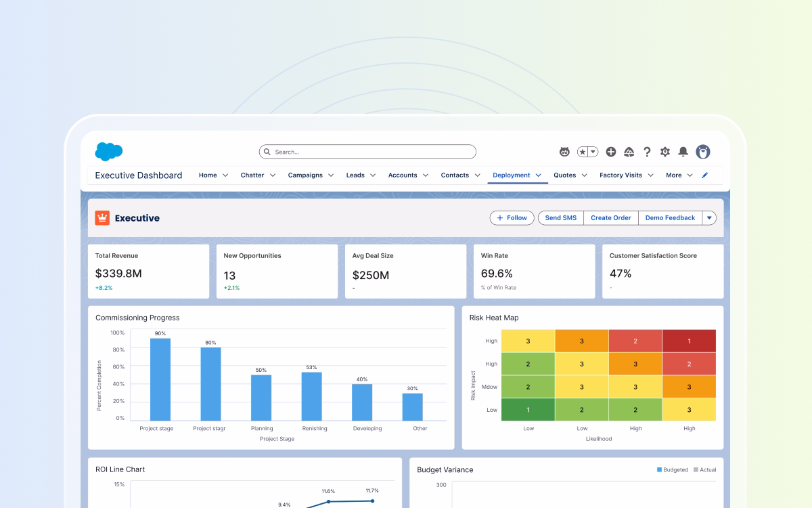Open the Astro mascot guidance icon
The image size is (812, 508).
click(x=564, y=152)
